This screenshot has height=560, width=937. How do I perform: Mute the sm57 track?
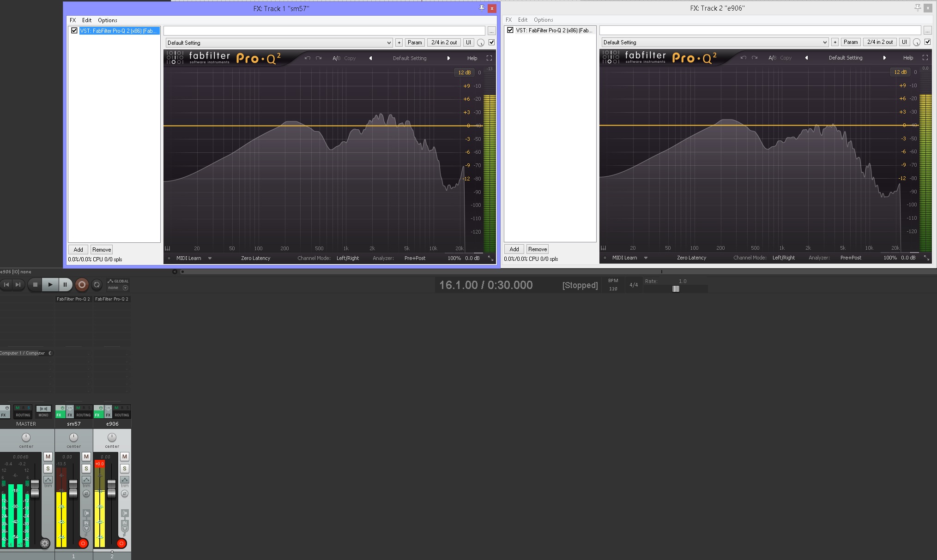click(86, 457)
